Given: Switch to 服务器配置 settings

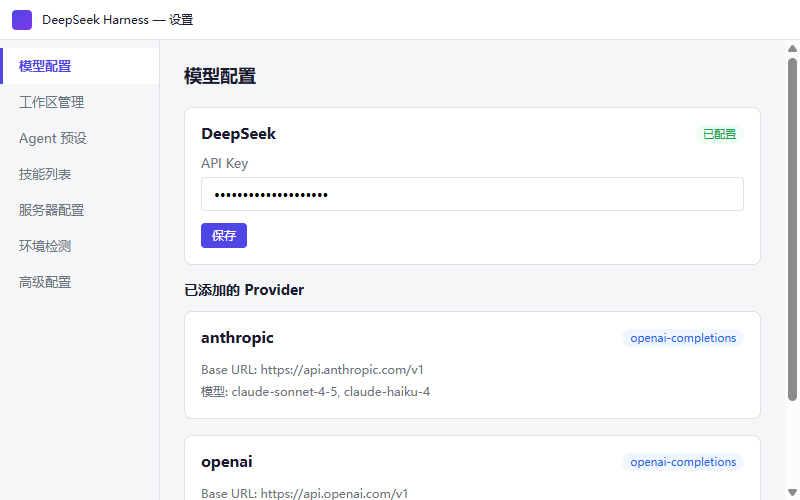Looking at the screenshot, I should (80, 210).
